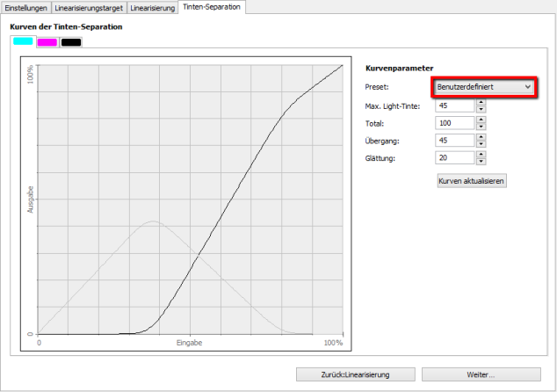
Task: Increase the Übergang value with up arrow
Action: click(481, 137)
